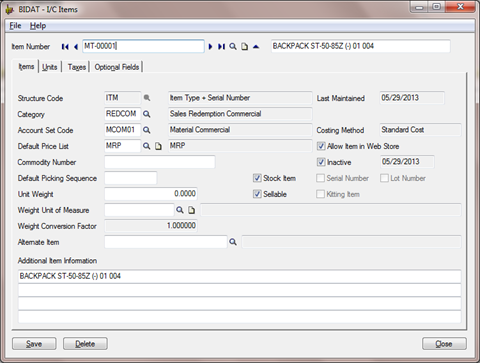Click second Additional Item Information line
The image size is (480, 363).
240,290
